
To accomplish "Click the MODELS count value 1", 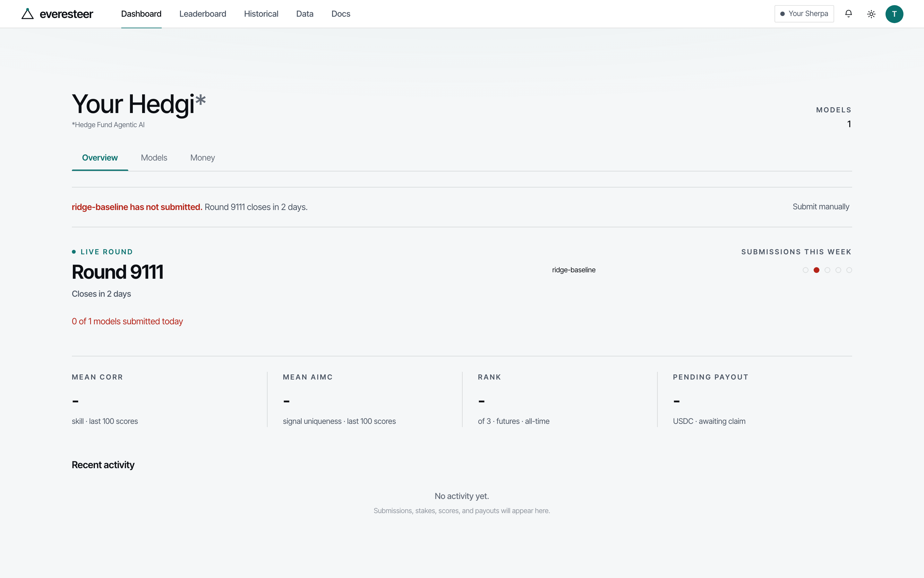I will coord(849,124).
